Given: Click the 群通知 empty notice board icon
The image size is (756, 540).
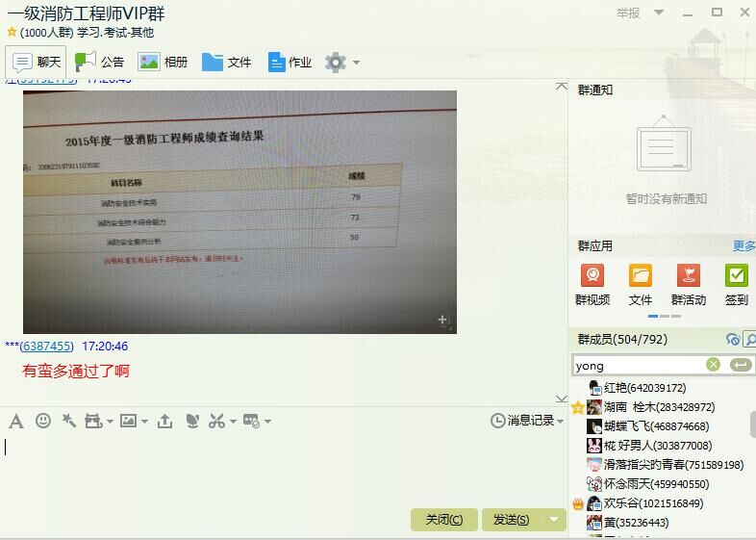Looking at the screenshot, I should 664,144.
